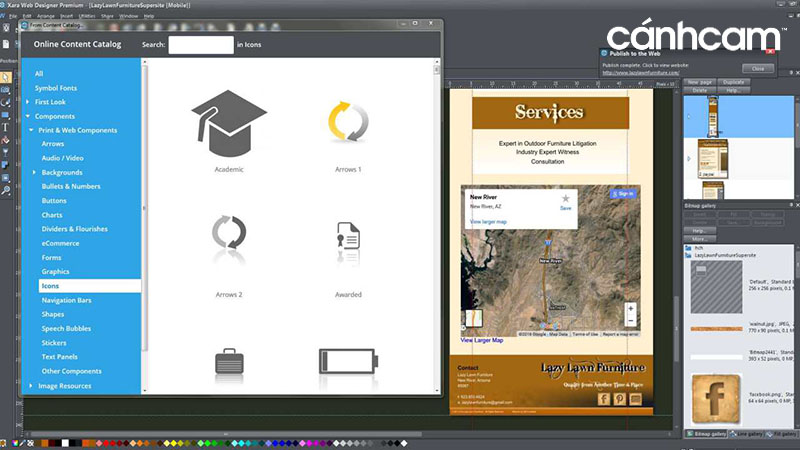Select the facebook.png bitmap thumbnail
This screenshot has width=800, height=450.
tap(715, 399)
